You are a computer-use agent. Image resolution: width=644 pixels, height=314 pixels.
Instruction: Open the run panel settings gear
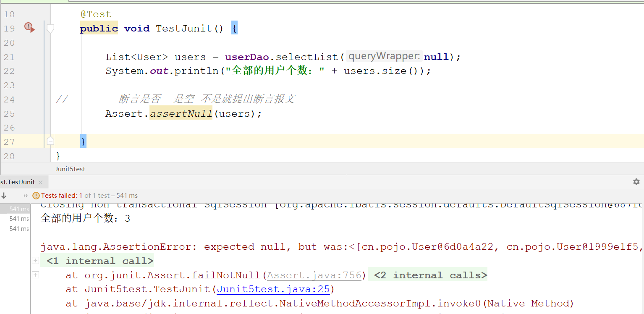point(636,182)
